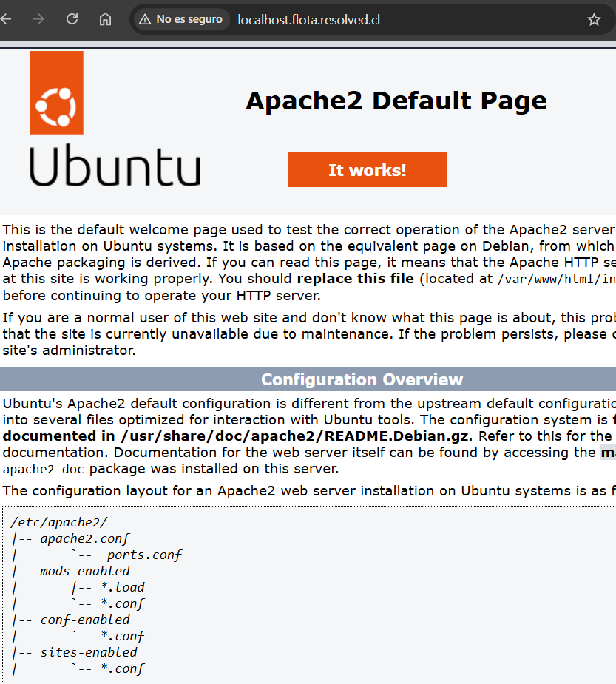Click the '*.conf' under conf-enabled
This screenshot has width=616, height=684.
coord(123,636)
